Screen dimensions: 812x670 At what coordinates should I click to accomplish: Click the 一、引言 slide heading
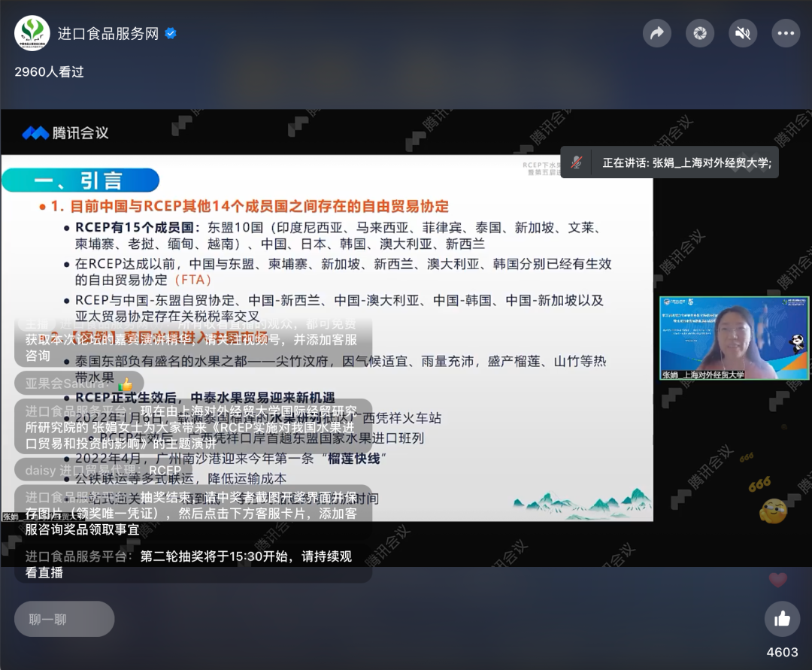click(80, 180)
